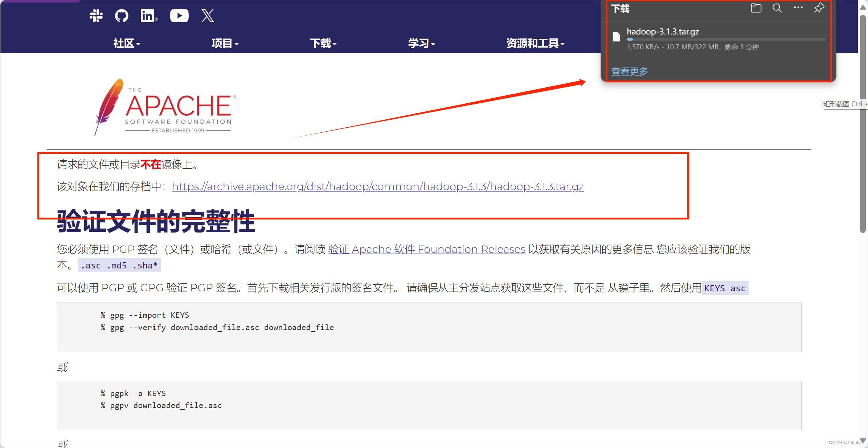Click the 'KEYS asc' inline code text
This screenshot has width=868, height=448.
click(725, 288)
